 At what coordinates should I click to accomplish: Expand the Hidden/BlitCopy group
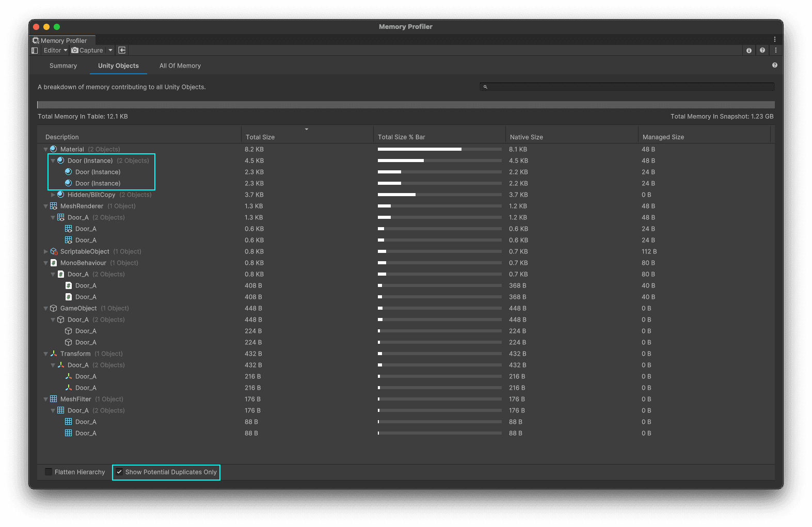coord(53,195)
